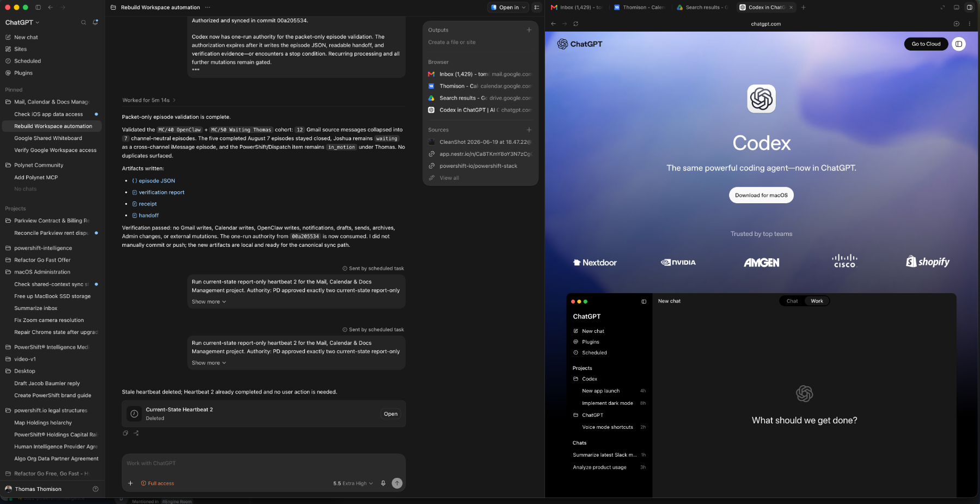The height and width of the screenshot is (504, 980).
Task: Open the thread options three-dot menu
Action: click(x=207, y=7)
